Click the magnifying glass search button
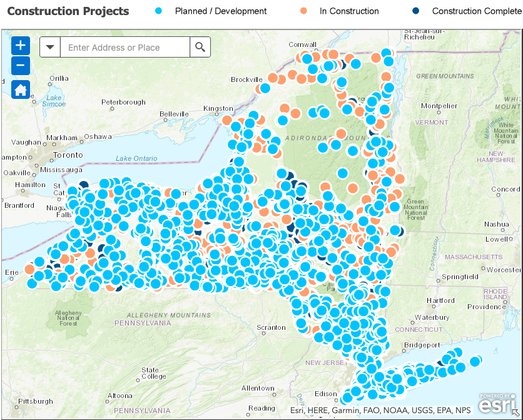Image resolution: width=523 pixels, height=420 pixels. 200,48
